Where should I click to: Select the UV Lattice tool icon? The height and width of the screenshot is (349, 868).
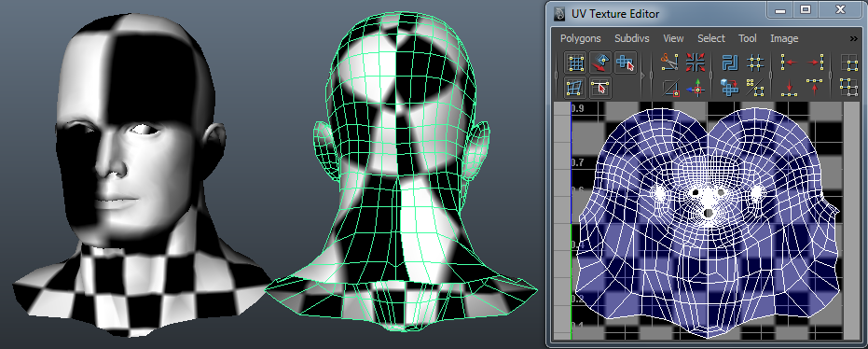[576, 63]
